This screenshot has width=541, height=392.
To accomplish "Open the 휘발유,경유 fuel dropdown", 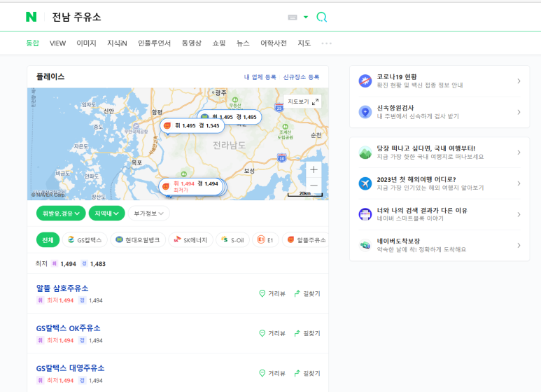I will [x=61, y=213].
